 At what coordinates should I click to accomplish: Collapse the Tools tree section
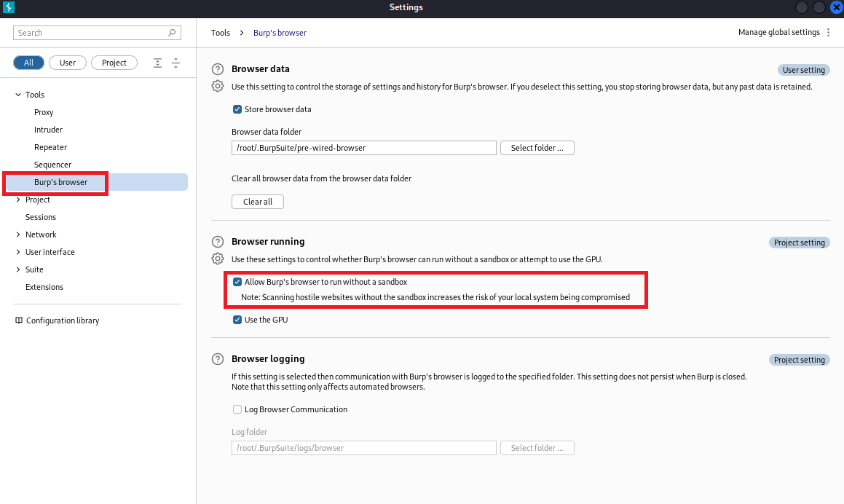tap(18, 95)
